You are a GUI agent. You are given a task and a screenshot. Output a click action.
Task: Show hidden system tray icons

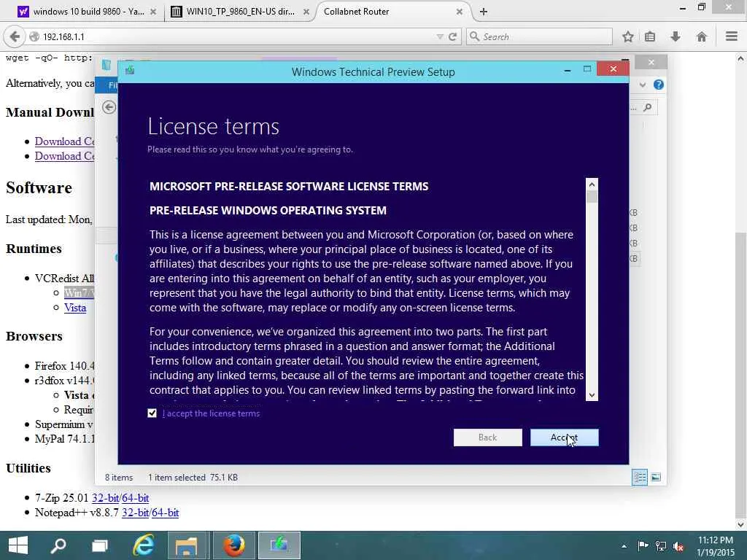pyautogui.click(x=624, y=546)
